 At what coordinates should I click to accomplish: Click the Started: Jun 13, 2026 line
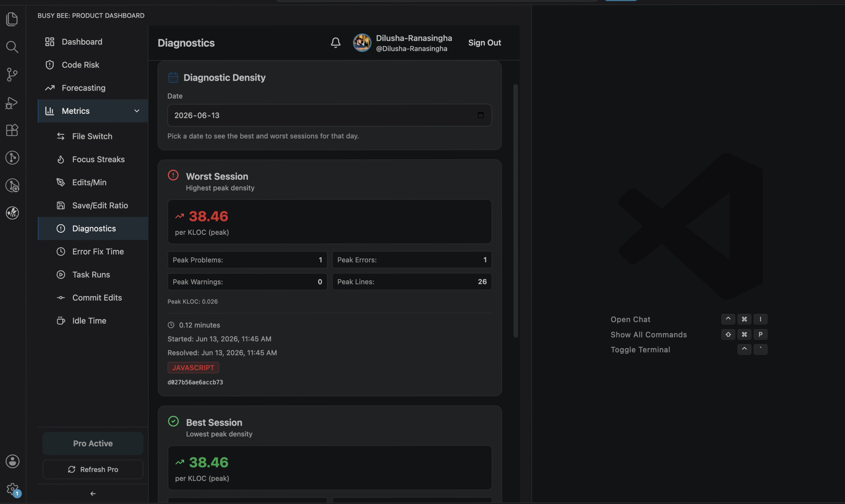pyautogui.click(x=219, y=339)
